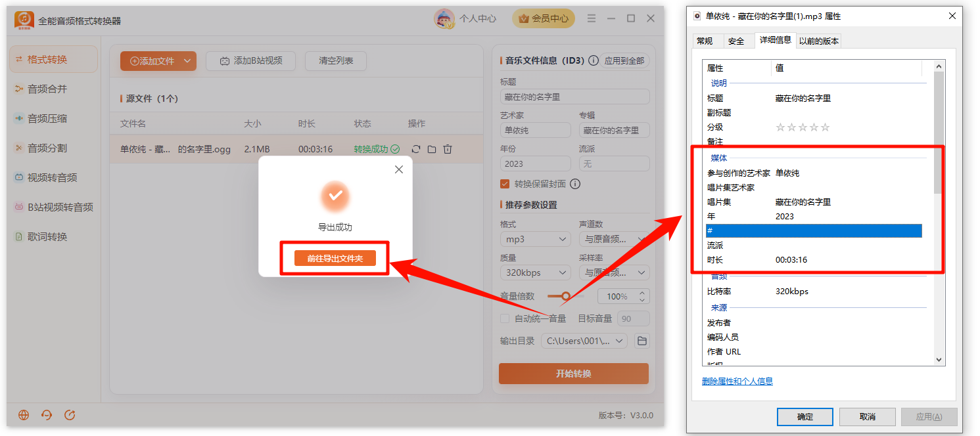Adjust the 音量倍数 slider handle
The width and height of the screenshot is (980, 436).
pyautogui.click(x=565, y=296)
